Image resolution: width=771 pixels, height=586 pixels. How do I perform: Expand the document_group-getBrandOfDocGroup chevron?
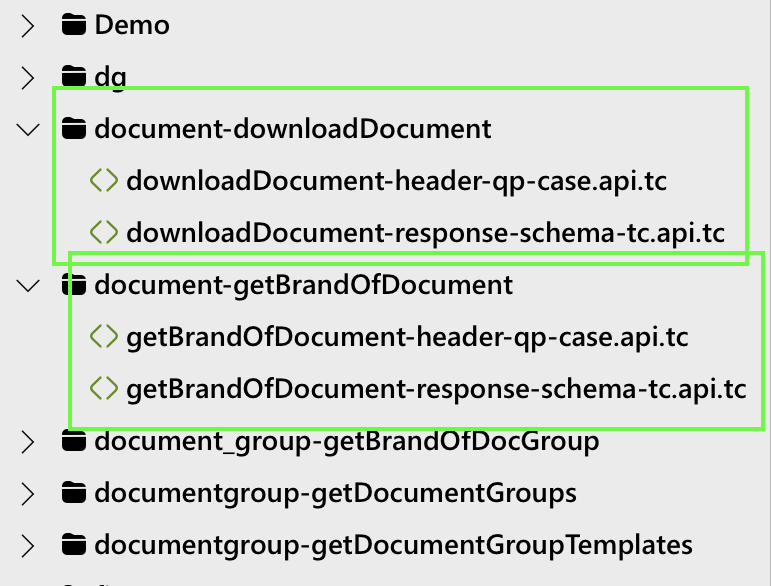click(x=27, y=441)
